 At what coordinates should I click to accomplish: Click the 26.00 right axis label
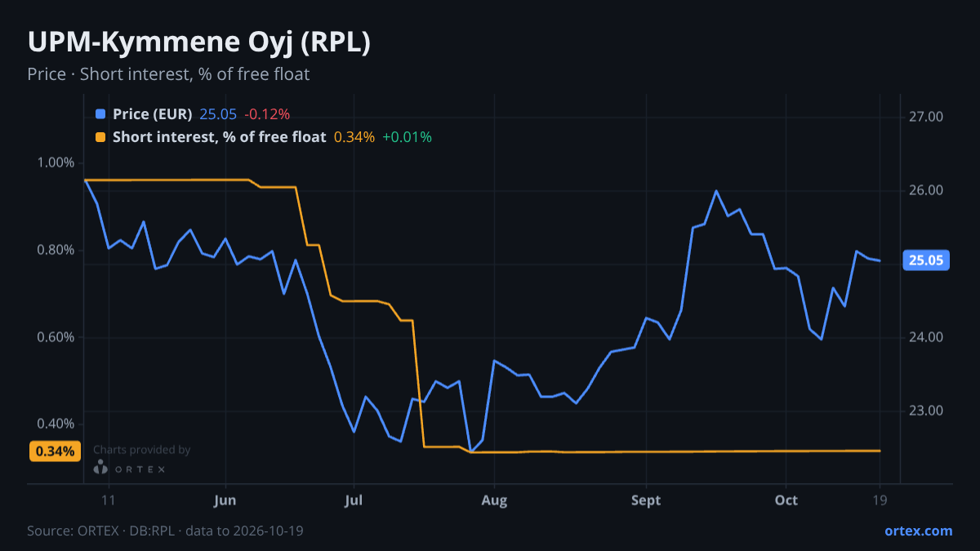[x=926, y=190]
